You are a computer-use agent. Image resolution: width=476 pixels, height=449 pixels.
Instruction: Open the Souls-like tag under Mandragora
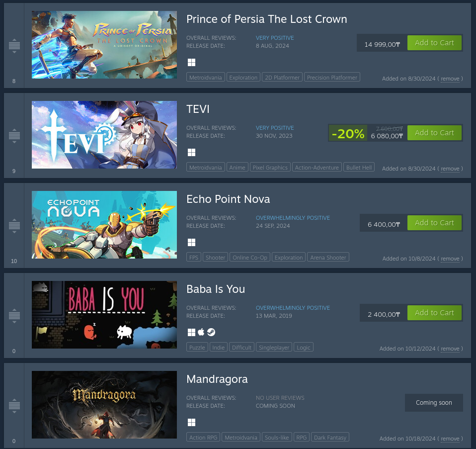pos(277,438)
